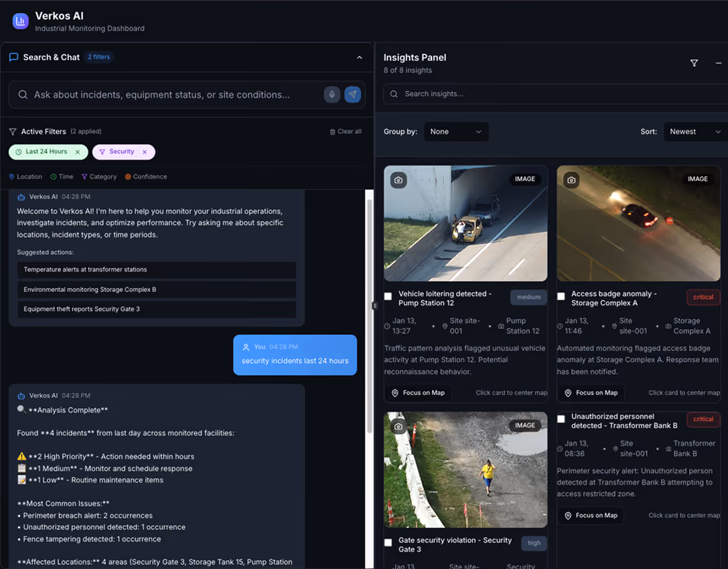Check the Gate security violation checkbox
This screenshot has height=569, width=728.
click(388, 542)
